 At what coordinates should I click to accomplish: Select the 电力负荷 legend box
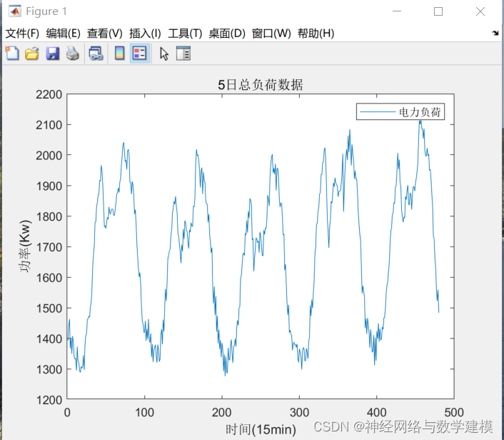(400, 111)
